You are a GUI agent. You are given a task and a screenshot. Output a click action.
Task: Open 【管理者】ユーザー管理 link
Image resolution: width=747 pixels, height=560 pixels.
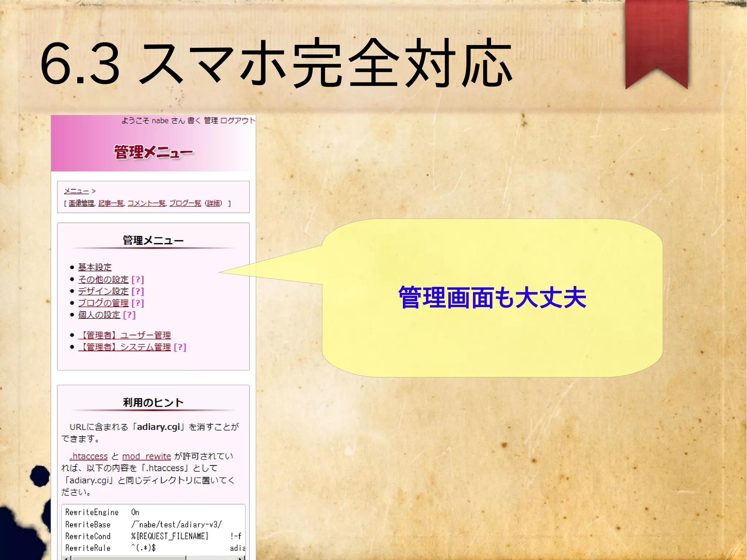tap(124, 335)
